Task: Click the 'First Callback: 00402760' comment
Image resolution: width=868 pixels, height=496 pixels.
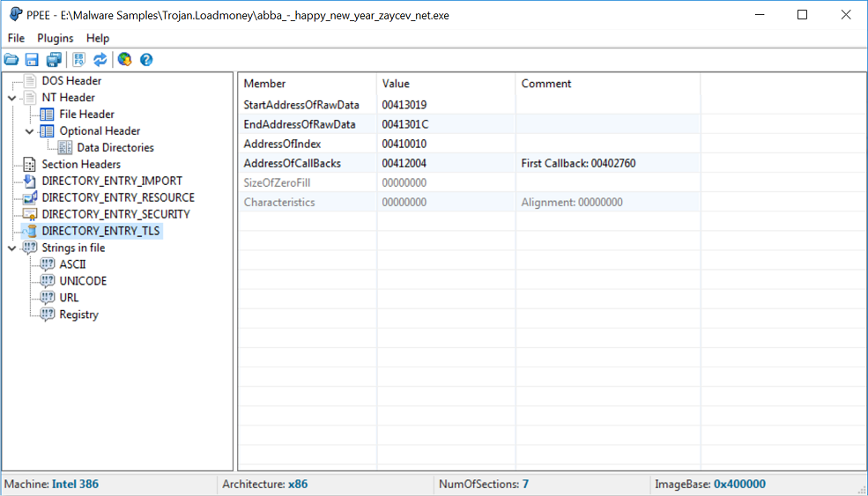Action: pos(578,163)
